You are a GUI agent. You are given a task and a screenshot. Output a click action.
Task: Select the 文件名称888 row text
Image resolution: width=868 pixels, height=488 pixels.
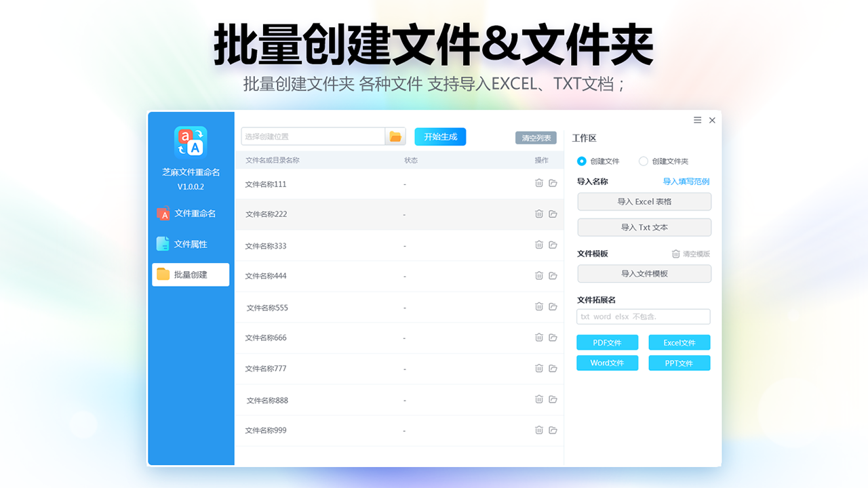267,400
